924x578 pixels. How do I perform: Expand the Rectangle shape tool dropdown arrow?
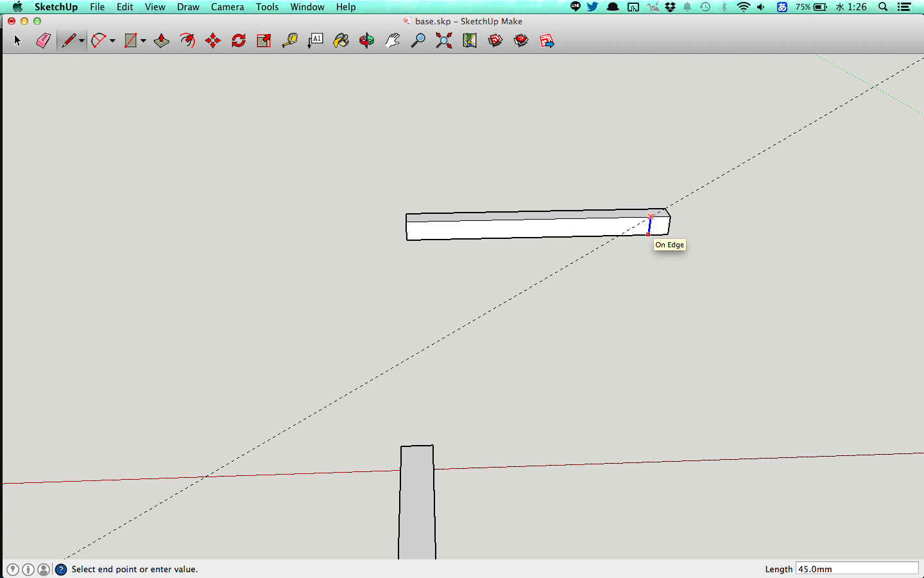coord(143,41)
